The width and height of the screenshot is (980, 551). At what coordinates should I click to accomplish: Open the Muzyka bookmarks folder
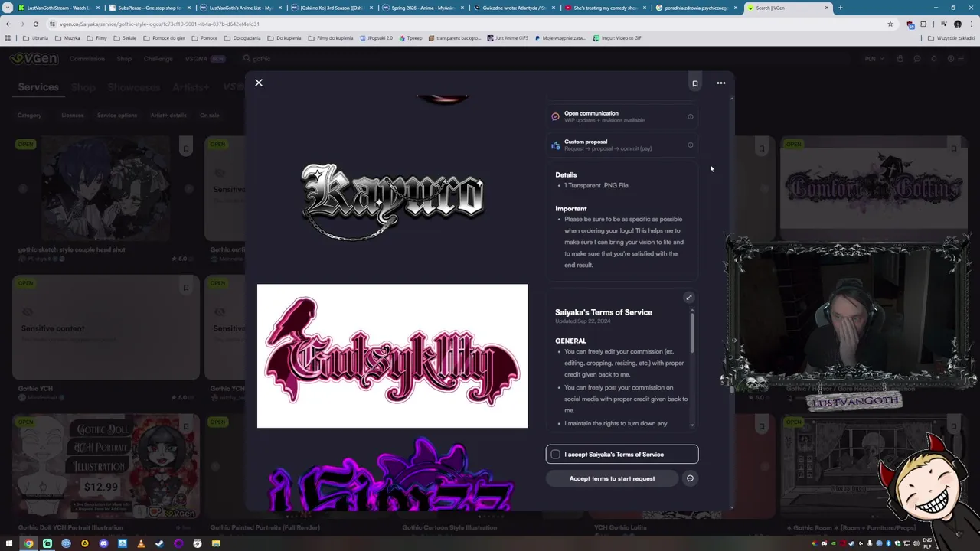(68, 38)
